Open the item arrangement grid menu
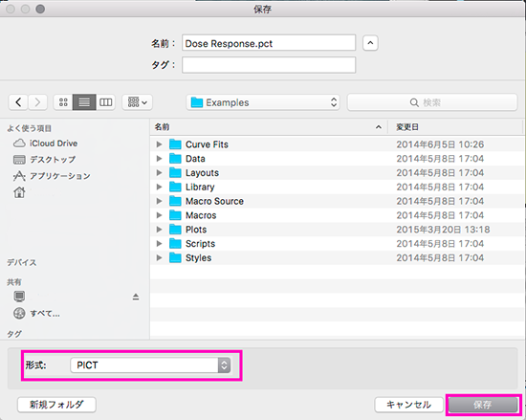This screenshot has height=420, width=526. point(137,102)
